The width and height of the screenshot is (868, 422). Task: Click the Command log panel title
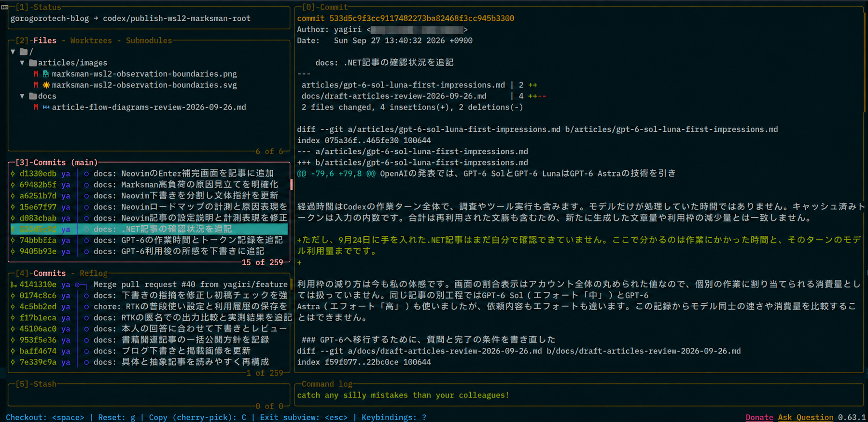click(327, 384)
